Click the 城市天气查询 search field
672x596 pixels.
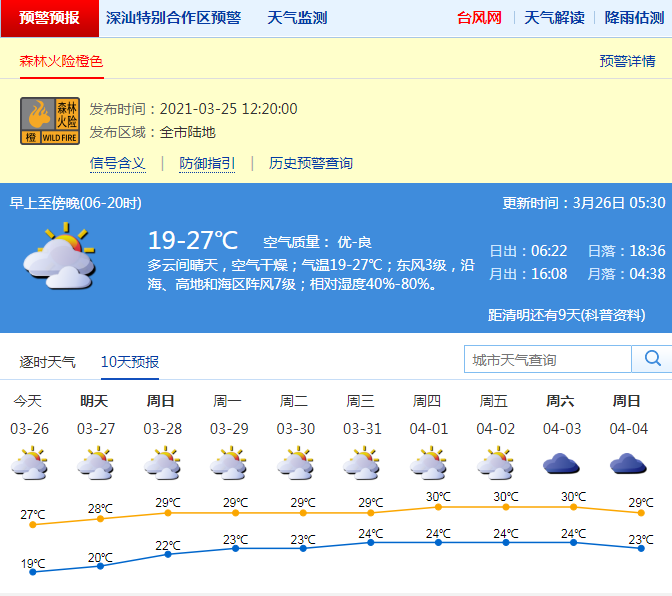pos(547,359)
